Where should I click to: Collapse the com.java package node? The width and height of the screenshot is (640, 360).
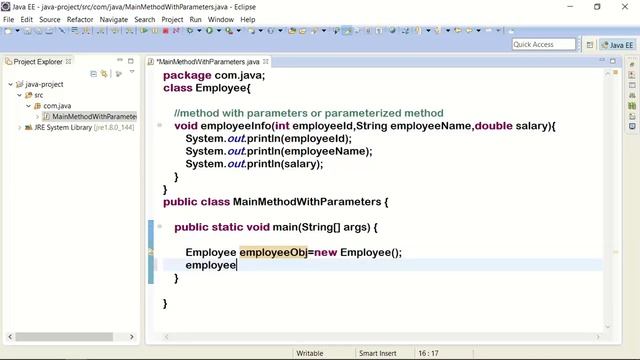click(x=29, y=106)
